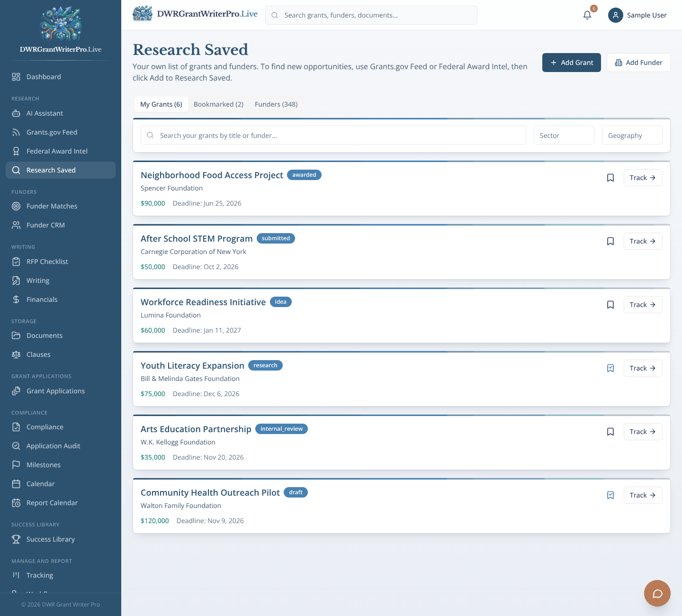Open the Sector filter dropdown
Screen dimensions: 682x616
click(x=564, y=135)
